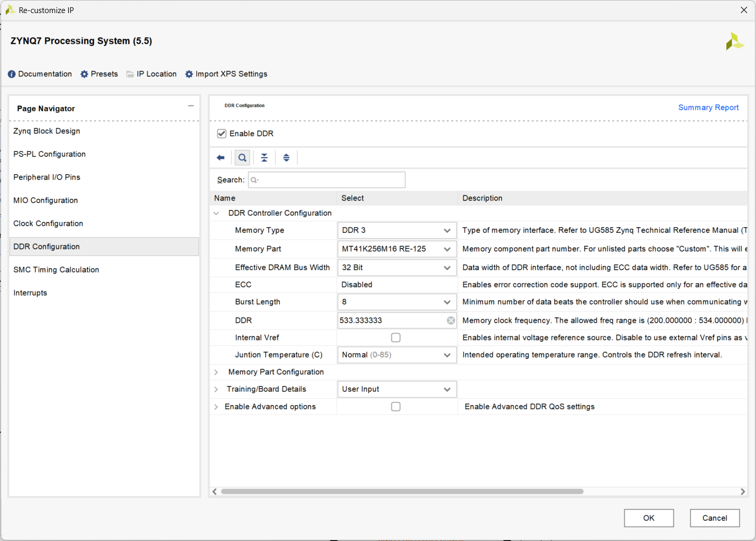Click the search field magnifier icon
756x541 pixels.
tap(254, 180)
